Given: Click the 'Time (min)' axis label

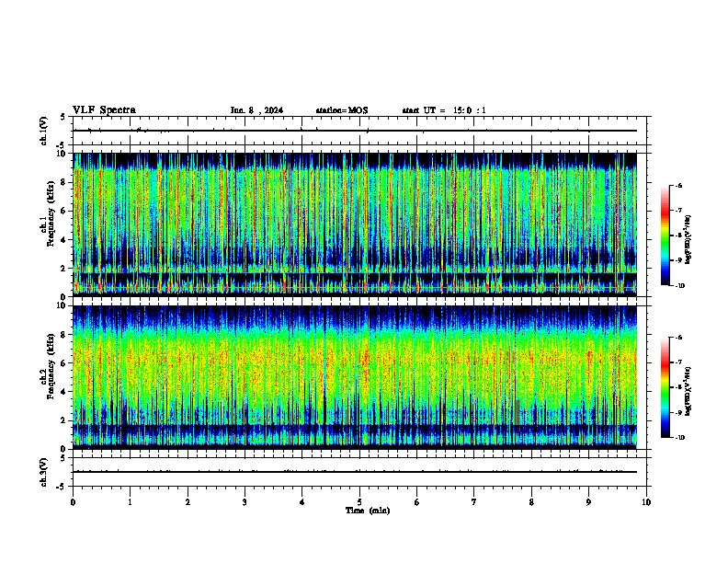Looking at the screenshot, I should click(368, 511).
